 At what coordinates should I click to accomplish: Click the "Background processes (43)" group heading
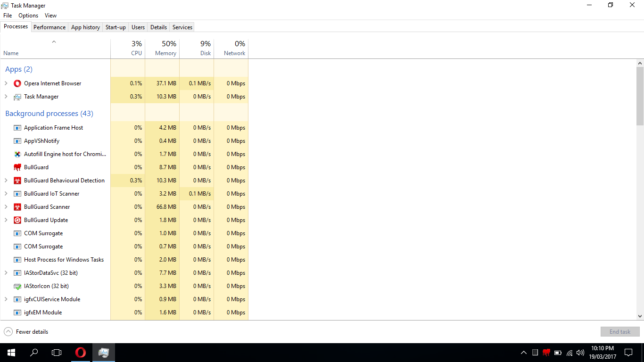tap(49, 114)
